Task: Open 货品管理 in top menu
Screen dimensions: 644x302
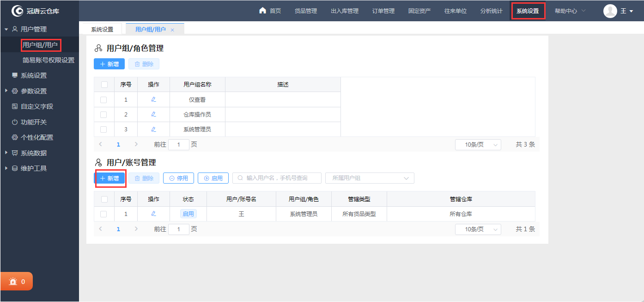Action: point(306,11)
